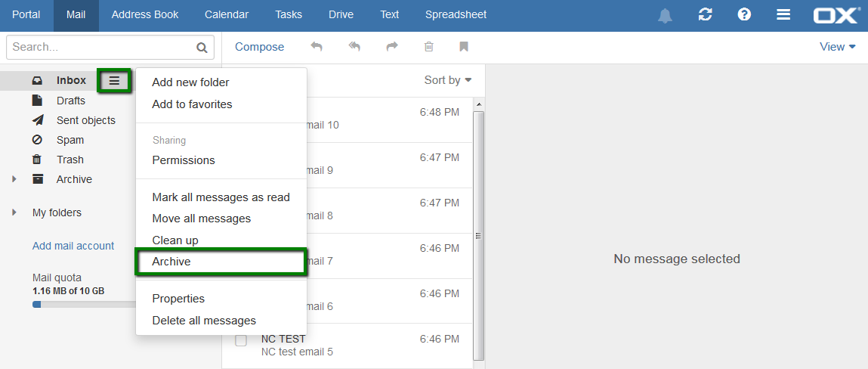Open the notifications bell icon
The image size is (868, 369).
pos(665,16)
